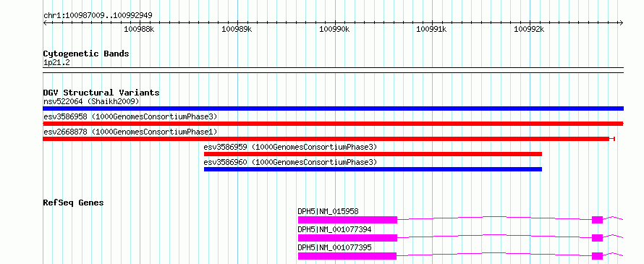
Task: Open esv2668878 (1000GenomesConsortiumPhase1) label
Action: (130, 132)
